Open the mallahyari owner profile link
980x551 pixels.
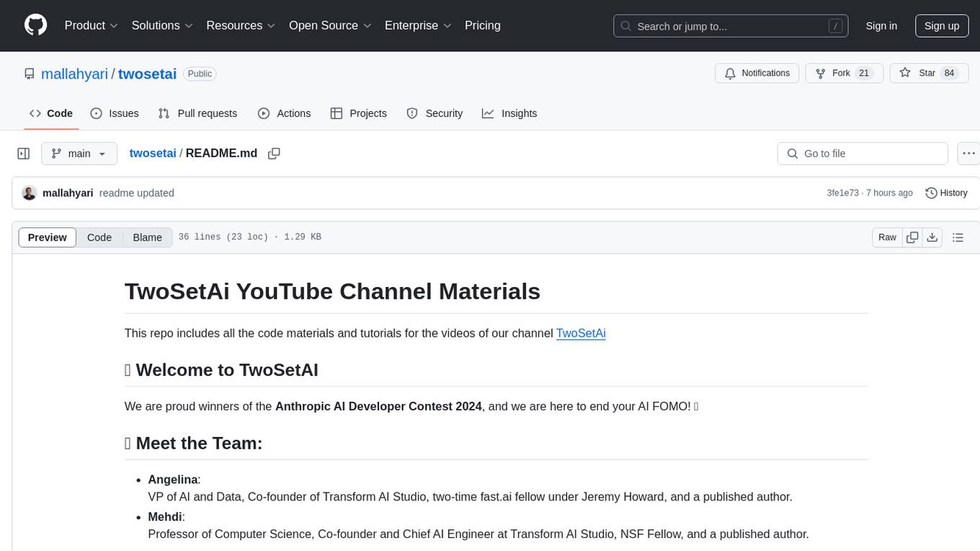pos(74,74)
